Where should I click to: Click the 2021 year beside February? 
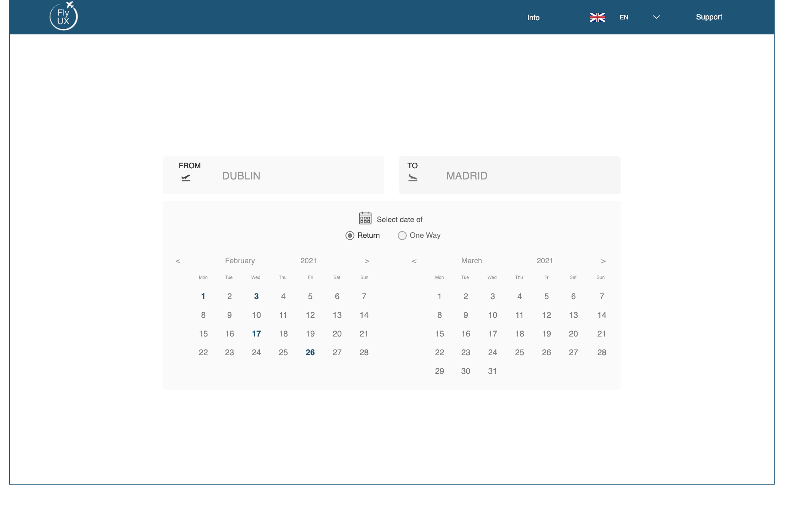pos(309,261)
